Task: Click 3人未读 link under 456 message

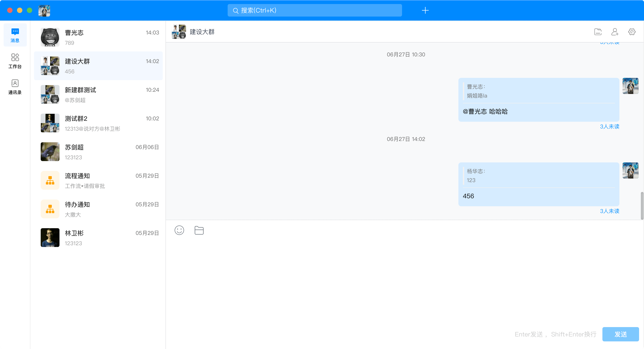Action: pyautogui.click(x=610, y=211)
